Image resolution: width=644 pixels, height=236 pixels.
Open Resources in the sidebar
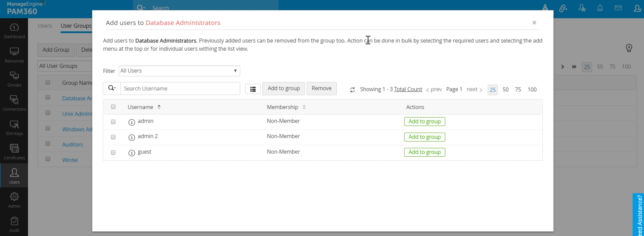[14, 55]
